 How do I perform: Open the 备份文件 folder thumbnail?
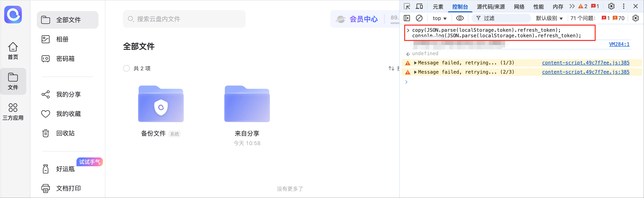[x=161, y=103]
